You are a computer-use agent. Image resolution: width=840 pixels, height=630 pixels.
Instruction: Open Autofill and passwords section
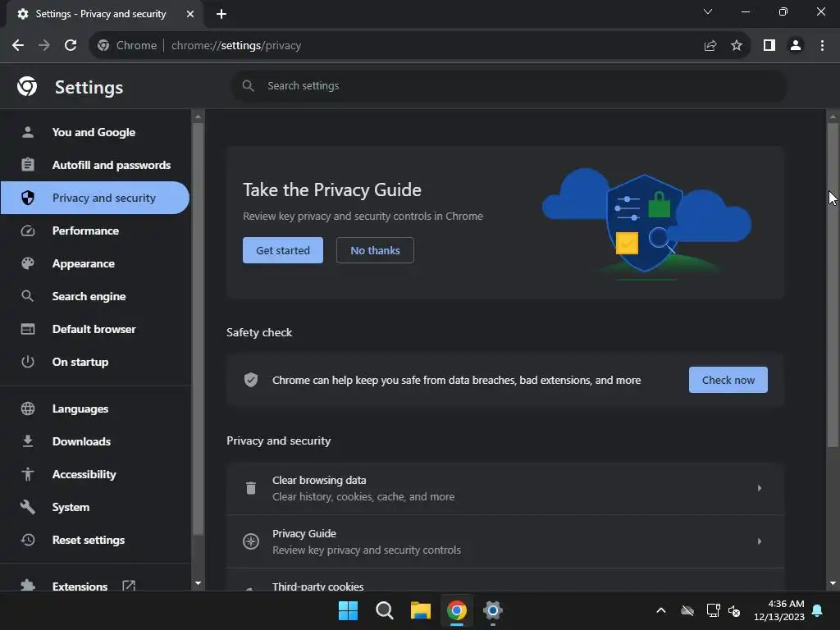point(95,164)
